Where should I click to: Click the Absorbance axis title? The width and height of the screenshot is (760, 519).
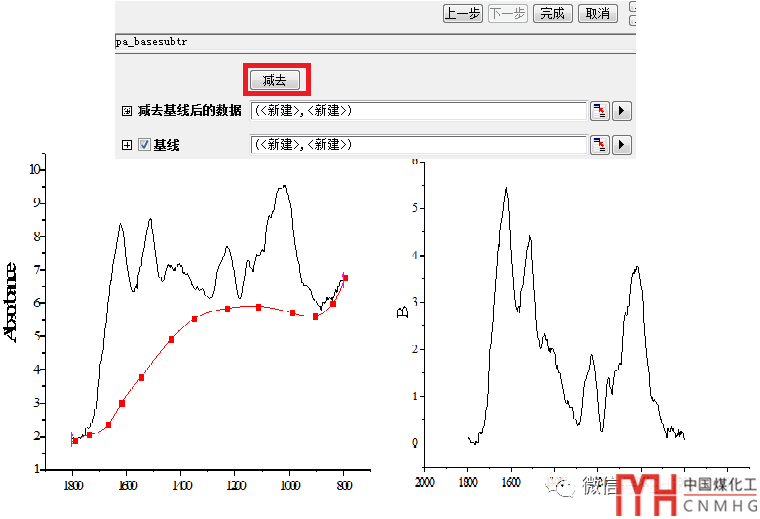(11, 302)
